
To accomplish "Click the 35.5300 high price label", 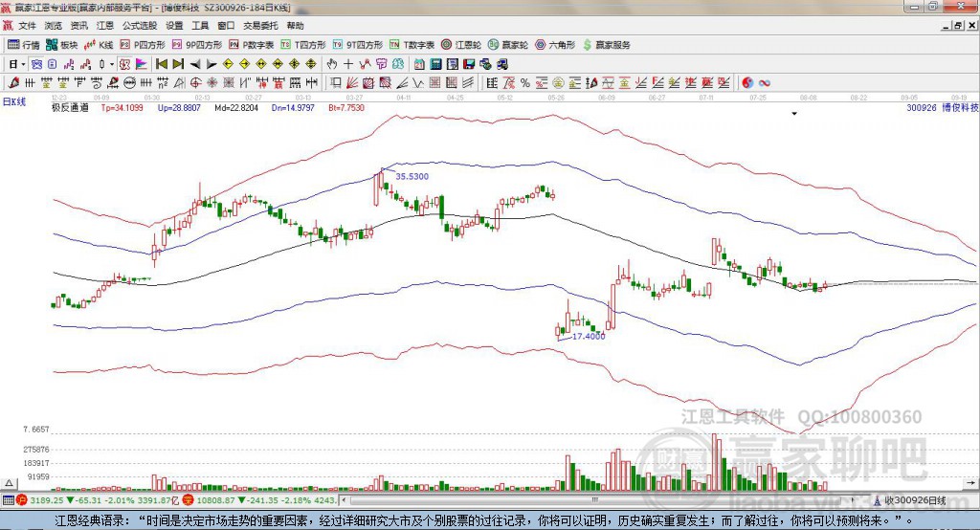I will pyautogui.click(x=412, y=176).
